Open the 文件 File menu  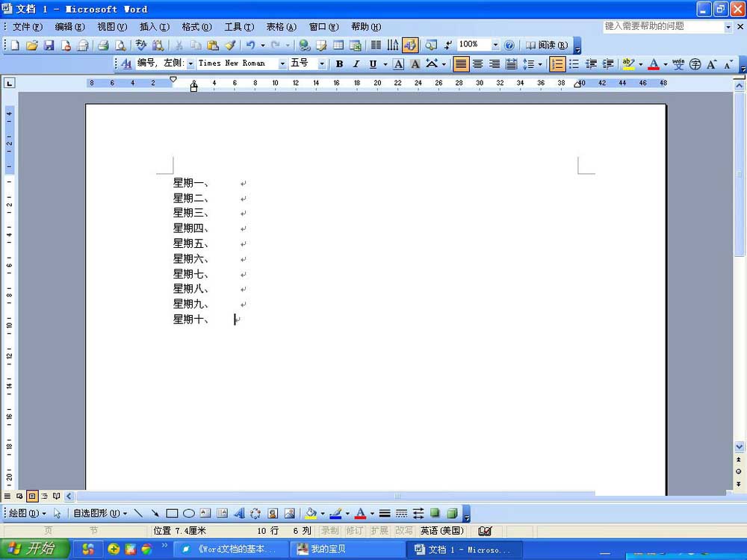(27, 27)
